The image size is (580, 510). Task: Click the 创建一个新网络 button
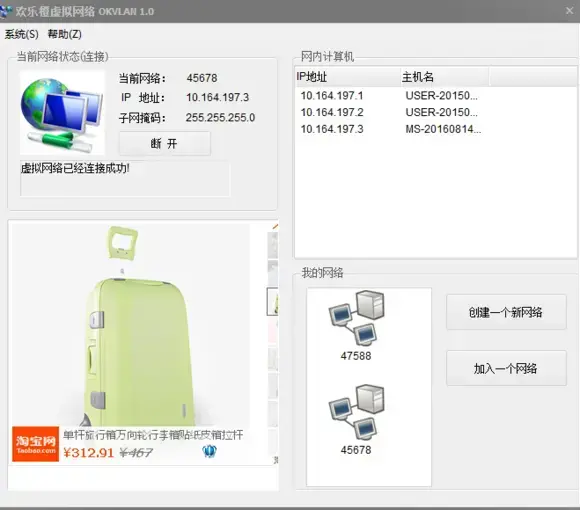coord(506,312)
